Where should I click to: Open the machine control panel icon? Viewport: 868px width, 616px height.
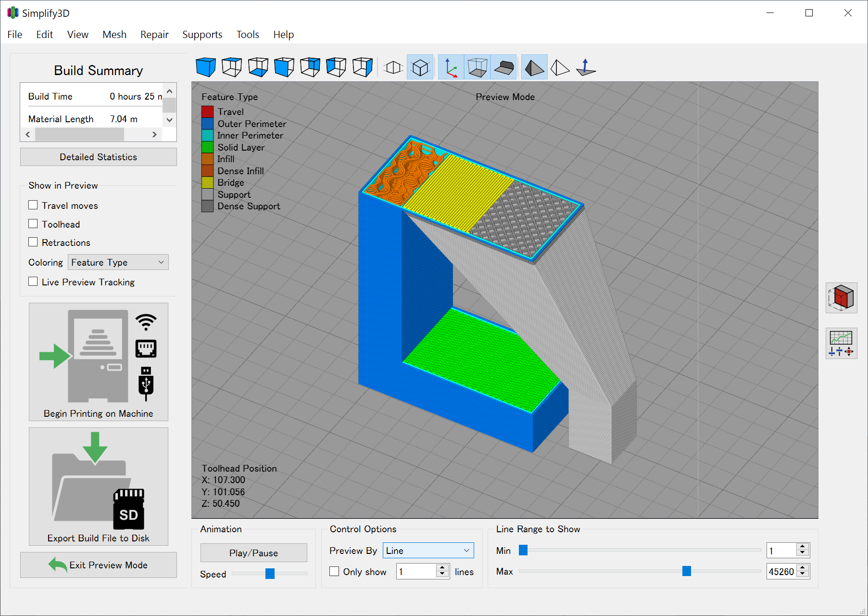(x=841, y=343)
